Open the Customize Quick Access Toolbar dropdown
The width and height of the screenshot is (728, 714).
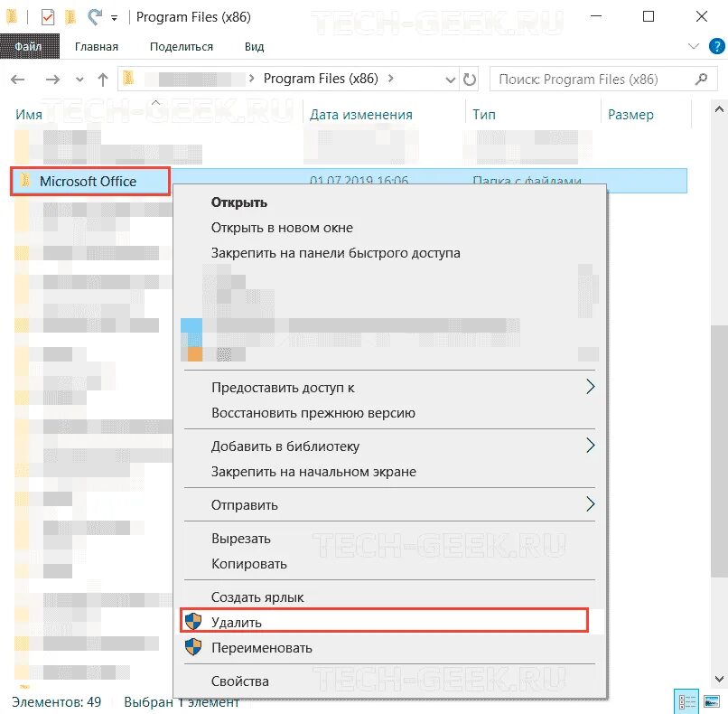[114, 19]
